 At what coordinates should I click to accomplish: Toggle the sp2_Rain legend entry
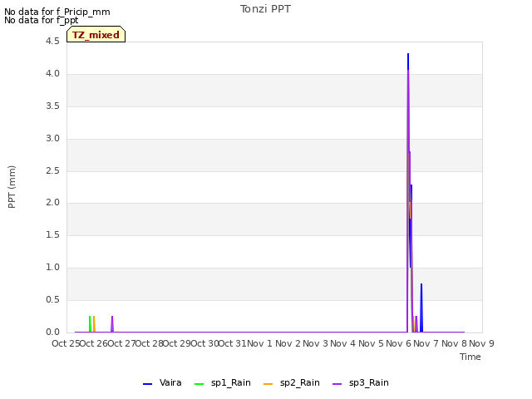(x=292, y=382)
